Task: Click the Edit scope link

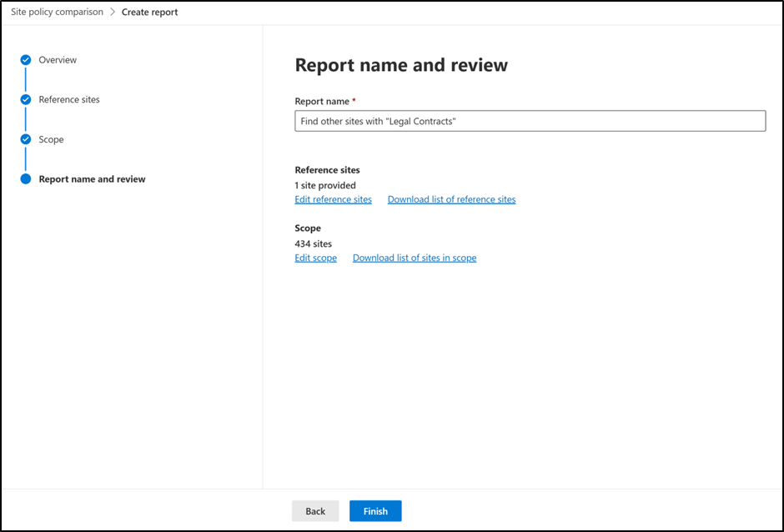Action: 315,258
